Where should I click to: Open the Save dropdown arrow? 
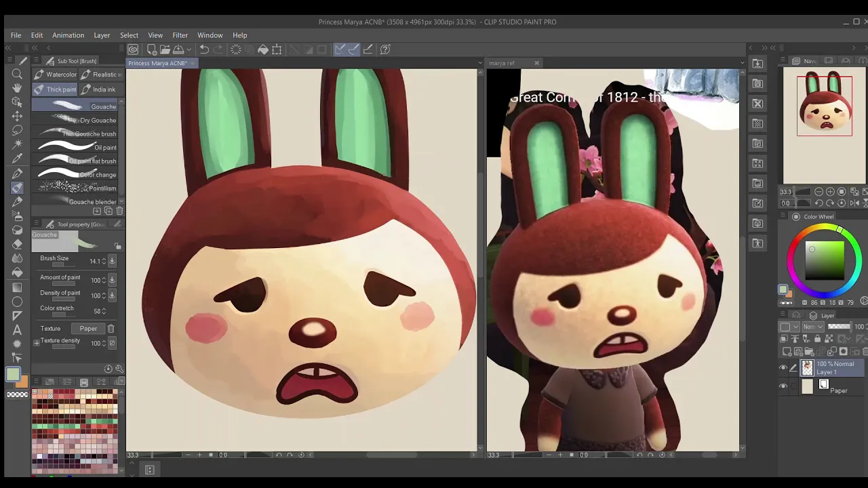tap(189, 49)
